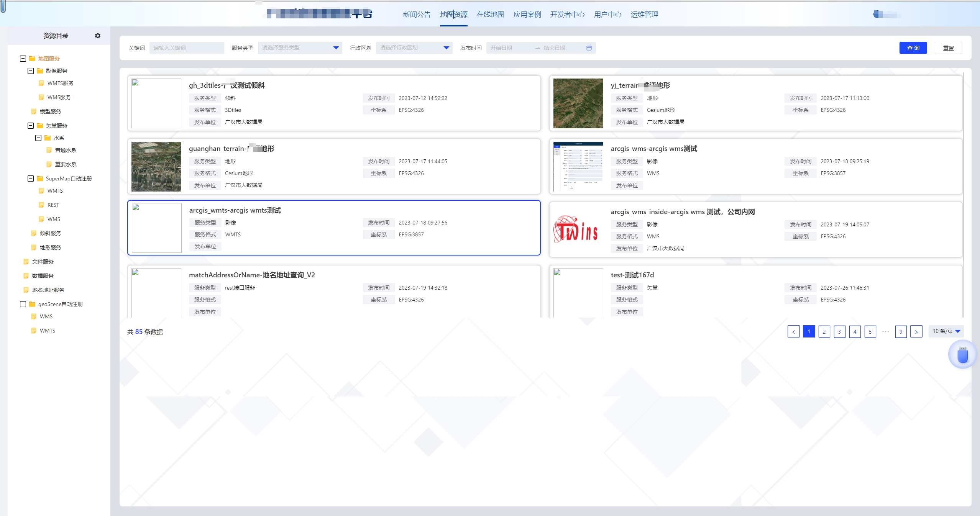Click the settings gear icon
The height and width of the screenshot is (516, 980).
[98, 36]
